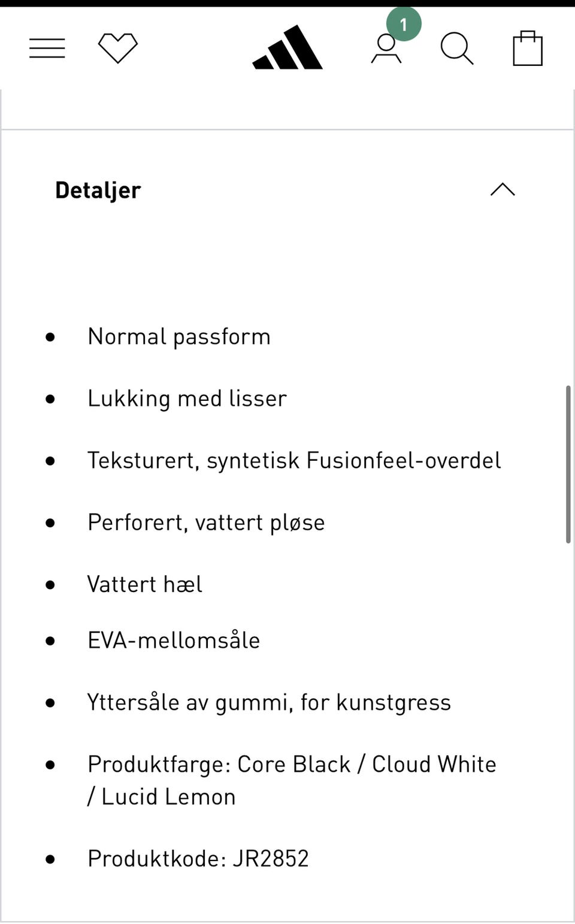
Task: Click the Detaljer section heading
Action: coord(98,190)
